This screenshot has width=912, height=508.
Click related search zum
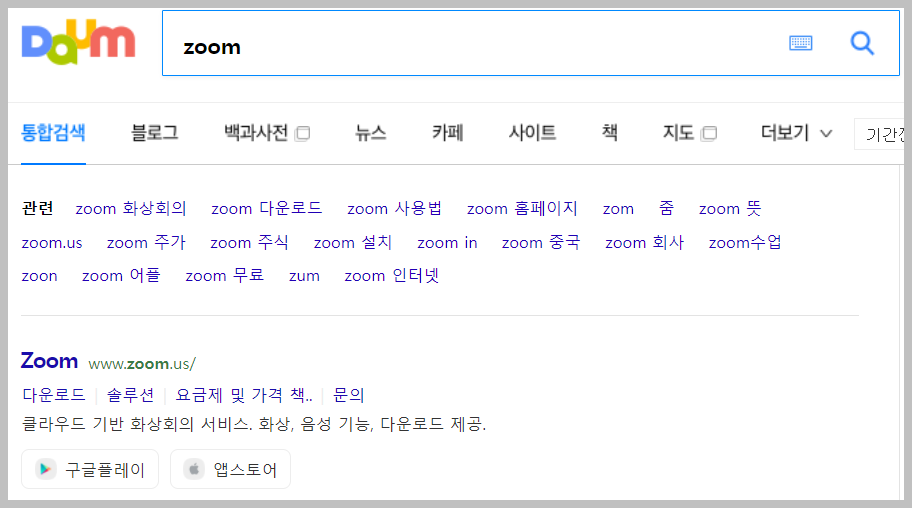pos(304,276)
